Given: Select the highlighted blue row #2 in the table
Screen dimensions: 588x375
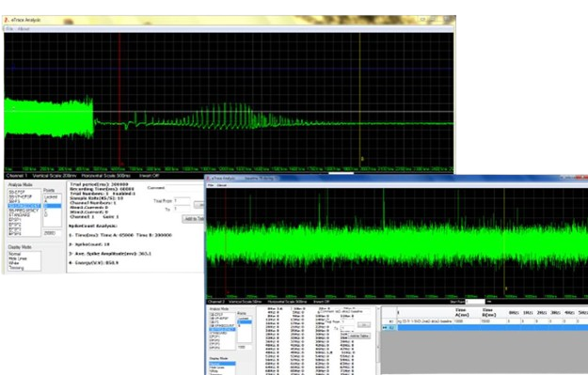Looking at the screenshot, I should point(484,327).
